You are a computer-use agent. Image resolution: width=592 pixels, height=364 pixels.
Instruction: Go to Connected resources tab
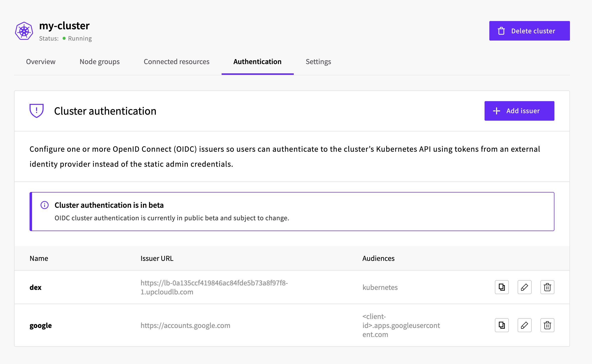click(x=177, y=62)
